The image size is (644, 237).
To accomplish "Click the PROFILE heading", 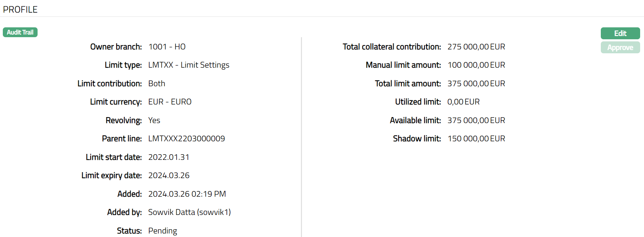I will pyautogui.click(x=20, y=9).
